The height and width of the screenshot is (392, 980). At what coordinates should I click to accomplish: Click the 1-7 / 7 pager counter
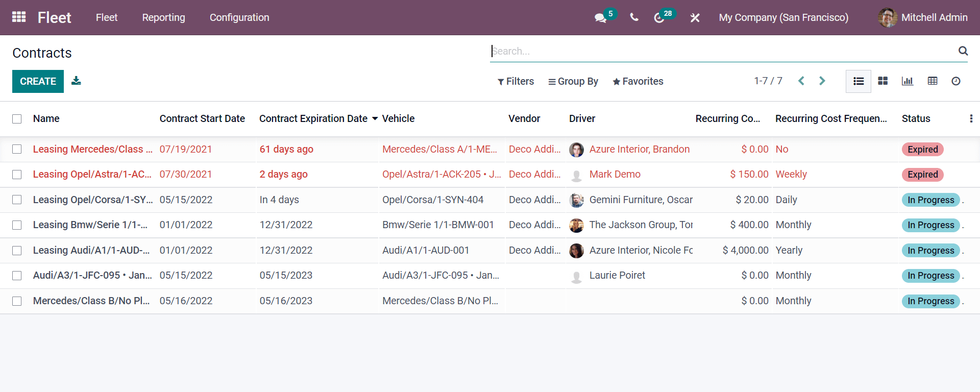pyautogui.click(x=768, y=81)
